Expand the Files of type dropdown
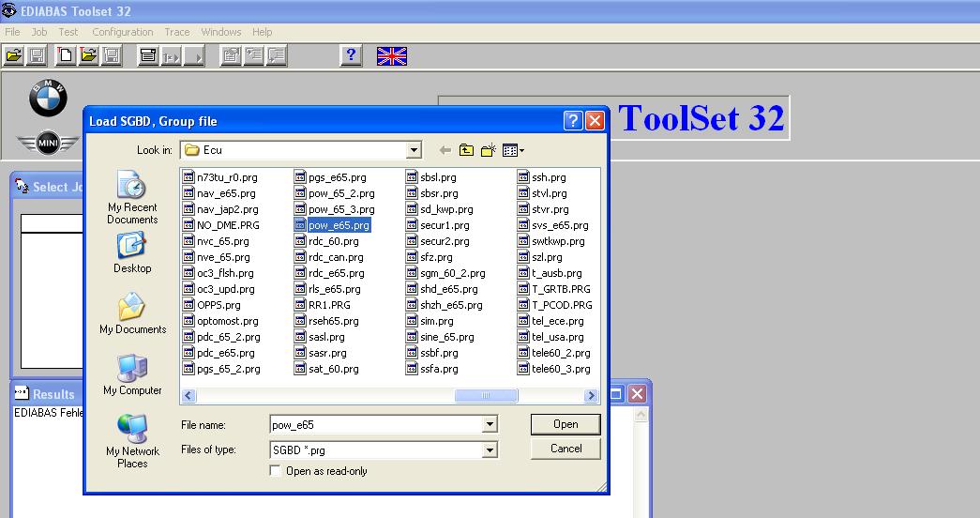 click(x=490, y=449)
